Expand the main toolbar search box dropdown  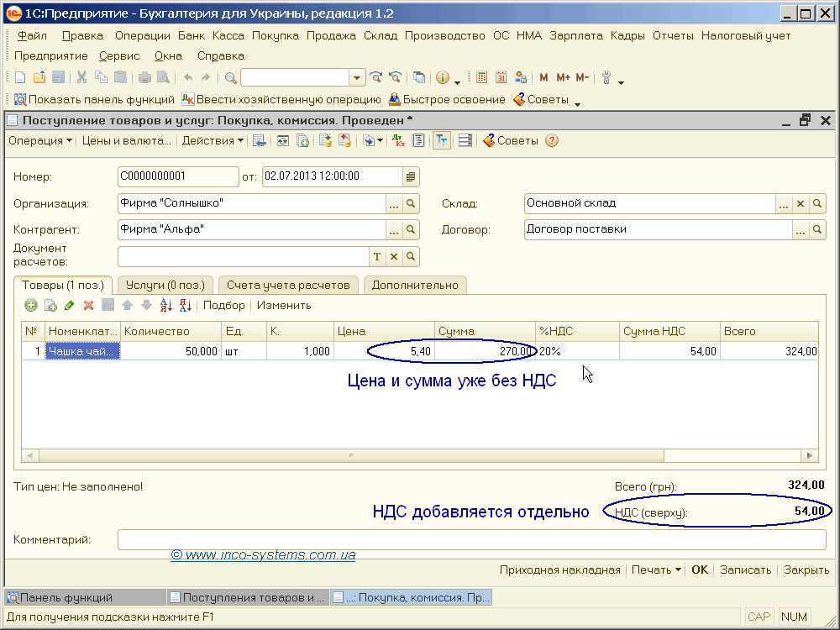[357, 78]
